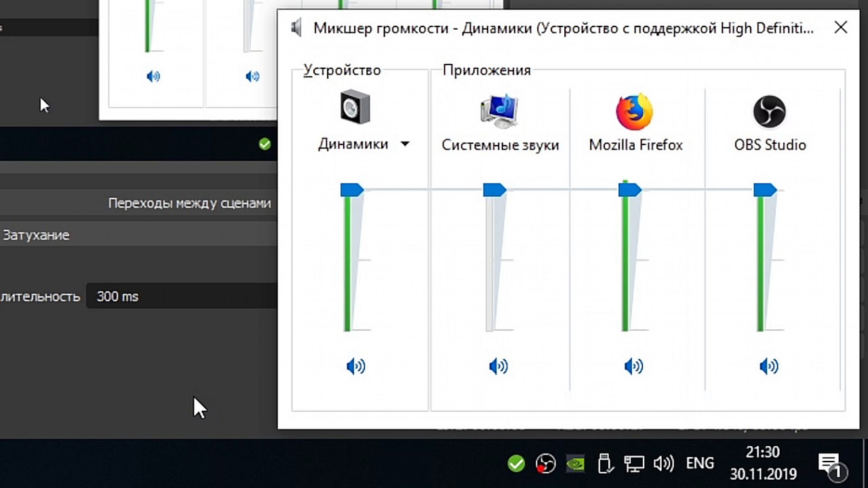Click the Mozilla Firefox icon in mixer
Image resolution: width=868 pixels, height=488 pixels.
pos(635,111)
